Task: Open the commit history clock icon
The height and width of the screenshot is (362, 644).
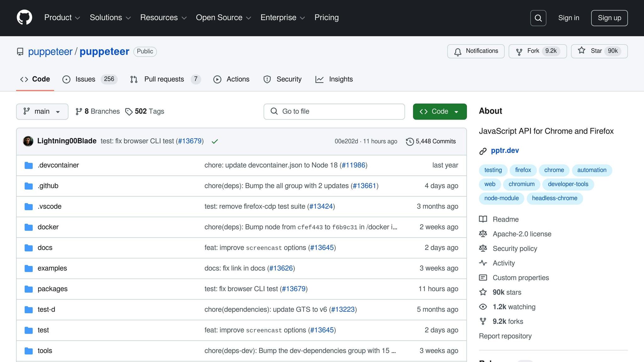Action: (x=410, y=142)
